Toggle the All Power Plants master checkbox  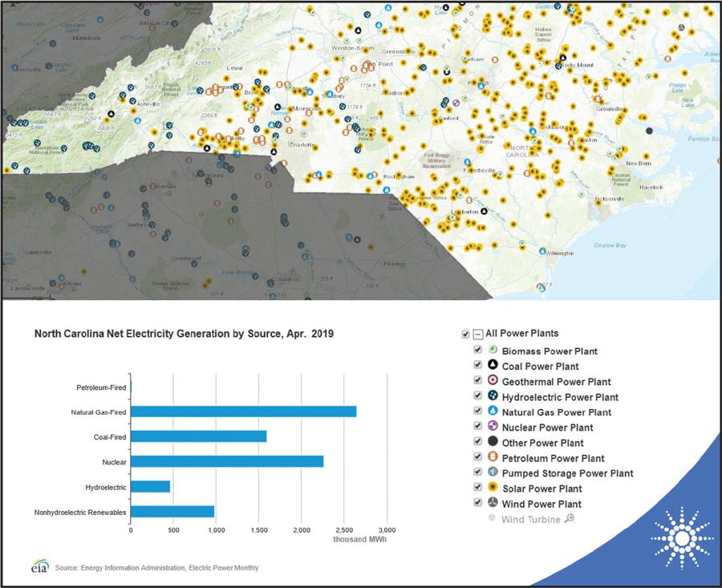(x=465, y=334)
